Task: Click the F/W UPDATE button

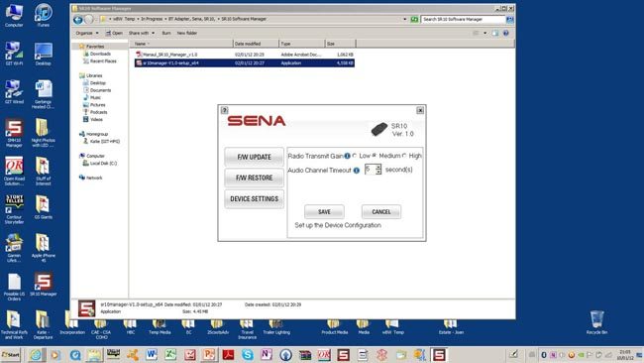Action: click(254, 157)
